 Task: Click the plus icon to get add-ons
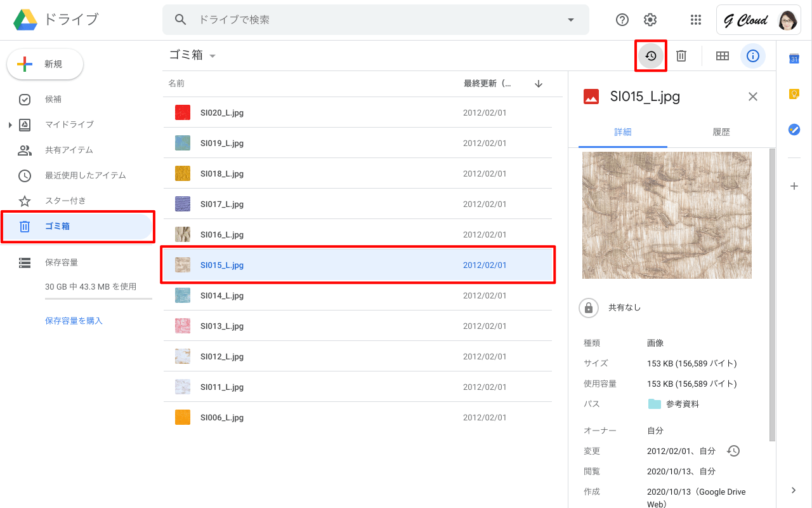[x=794, y=186]
